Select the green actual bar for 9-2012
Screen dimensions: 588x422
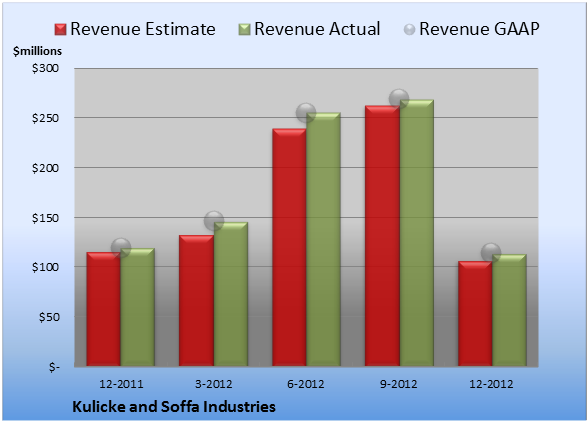tap(416, 233)
